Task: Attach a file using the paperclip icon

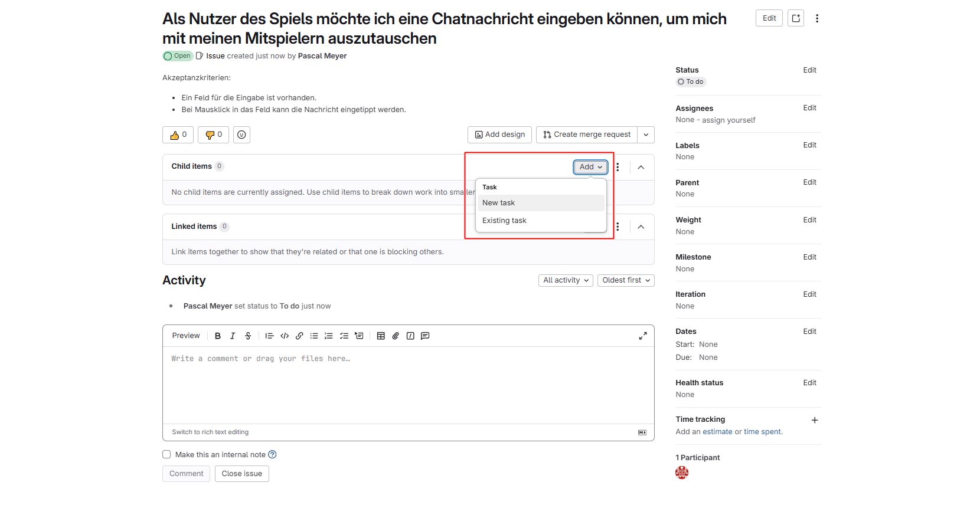Action: (x=396, y=336)
